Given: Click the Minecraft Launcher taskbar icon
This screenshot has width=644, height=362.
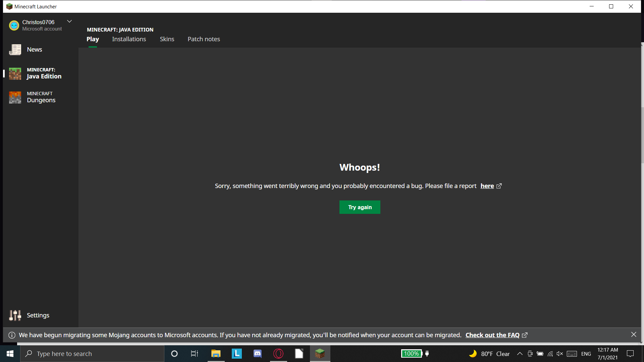Looking at the screenshot, I should click(320, 354).
